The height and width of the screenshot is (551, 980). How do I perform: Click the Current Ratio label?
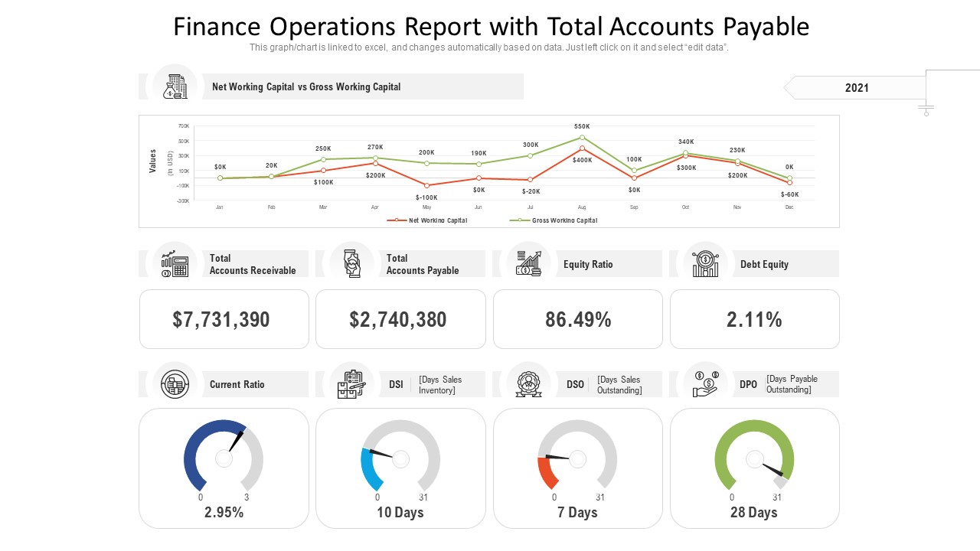(x=237, y=384)
